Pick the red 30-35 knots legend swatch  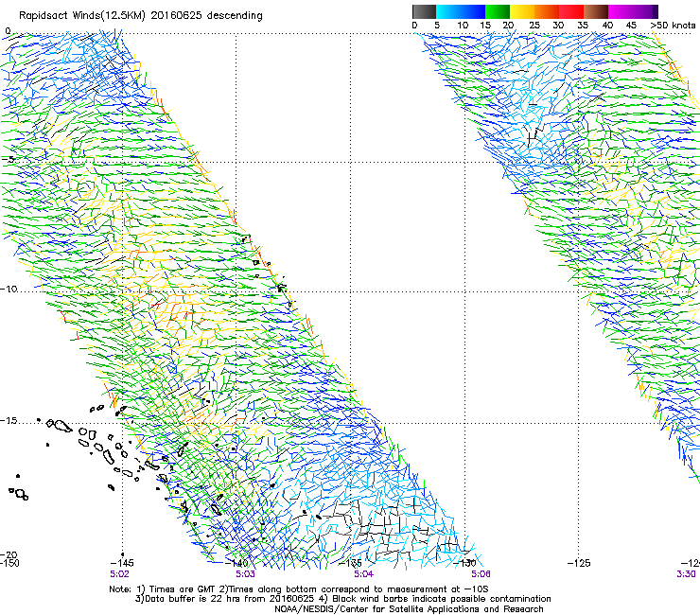571,11
